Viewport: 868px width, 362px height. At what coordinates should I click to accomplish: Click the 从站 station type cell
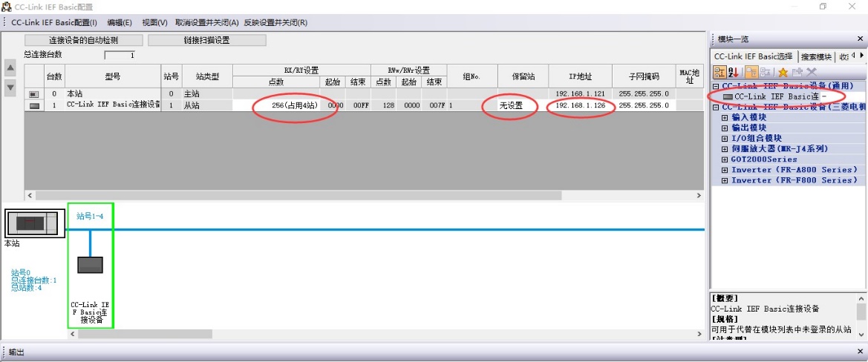point(207,105)
